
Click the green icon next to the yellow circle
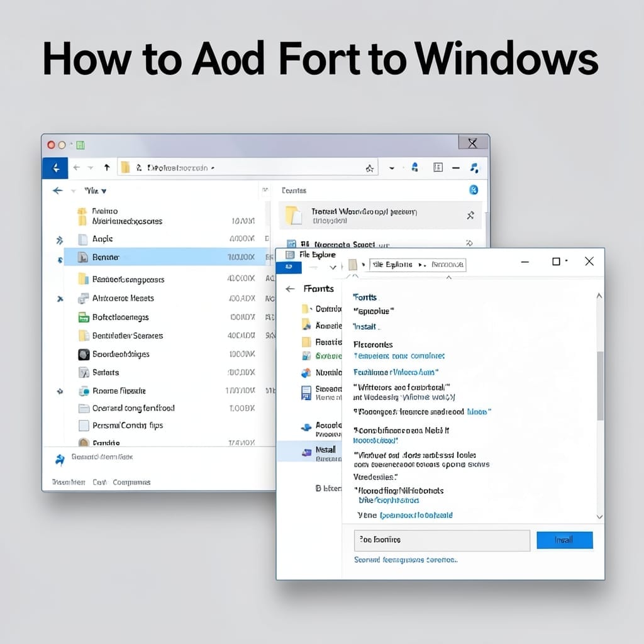(x=80, y=145)
